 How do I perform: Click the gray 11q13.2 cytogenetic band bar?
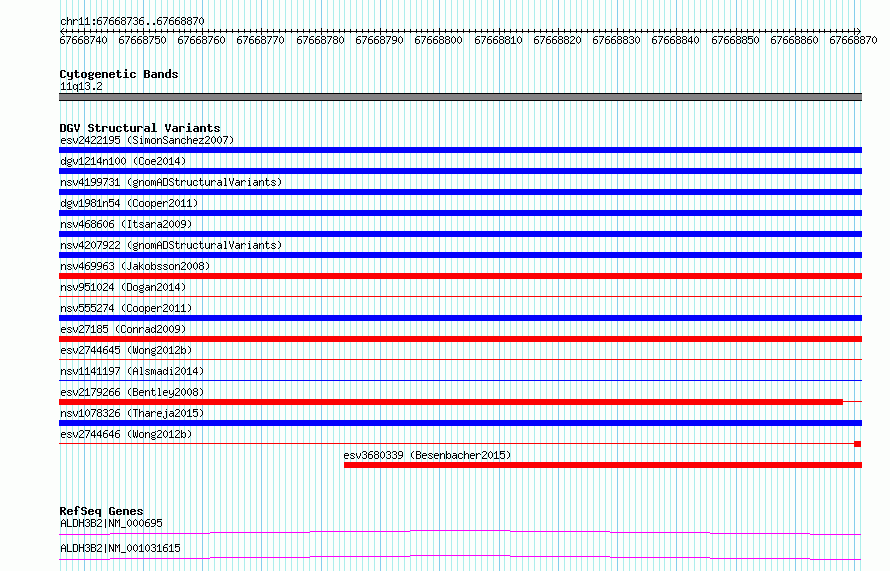pyautogui.click(x=460, y=97)
